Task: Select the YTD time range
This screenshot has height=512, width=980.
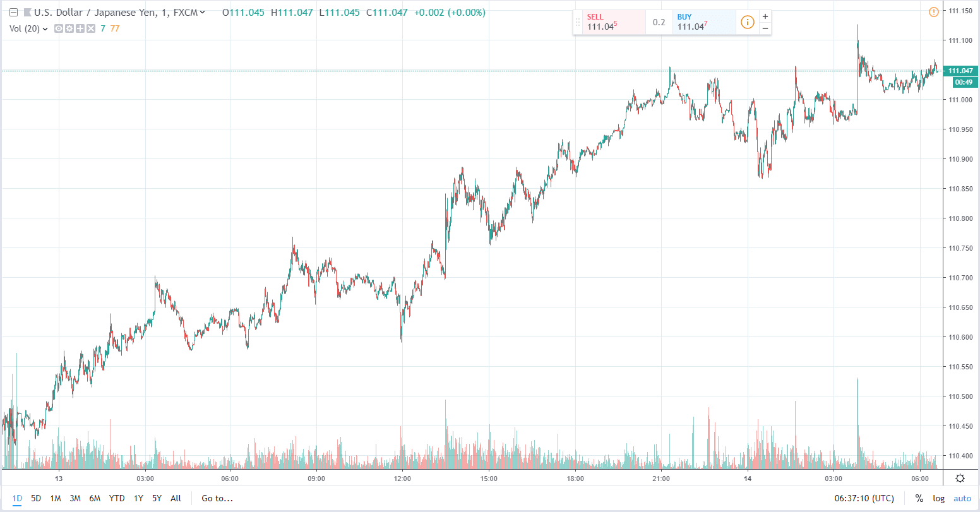Action: pos(117,498)
